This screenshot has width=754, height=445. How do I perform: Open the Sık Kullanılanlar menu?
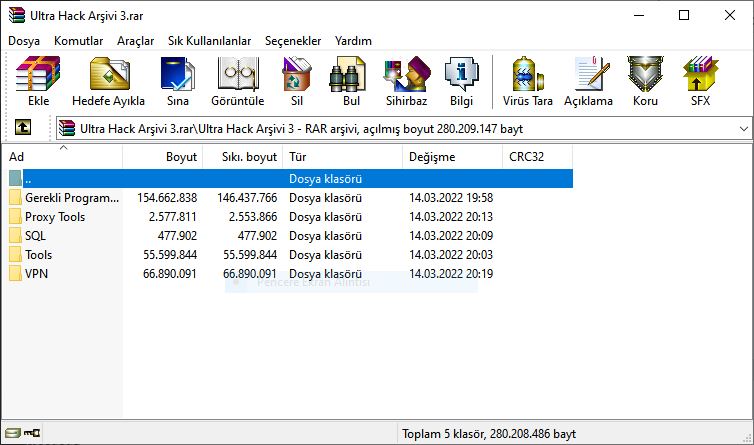click(x=209, y=41)
